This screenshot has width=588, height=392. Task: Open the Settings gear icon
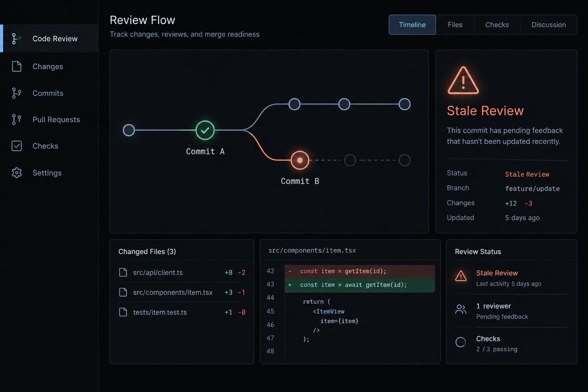[16, 173]
